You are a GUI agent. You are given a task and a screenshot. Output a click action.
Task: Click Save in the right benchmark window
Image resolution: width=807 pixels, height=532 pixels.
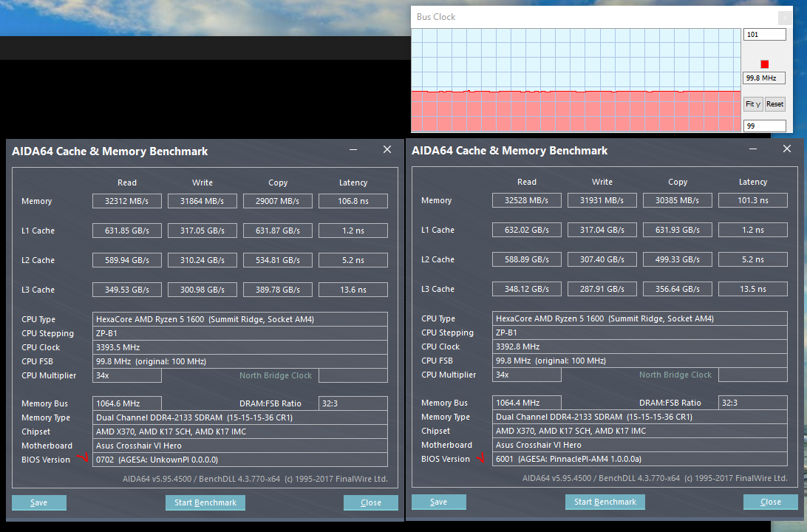[439, 502]
